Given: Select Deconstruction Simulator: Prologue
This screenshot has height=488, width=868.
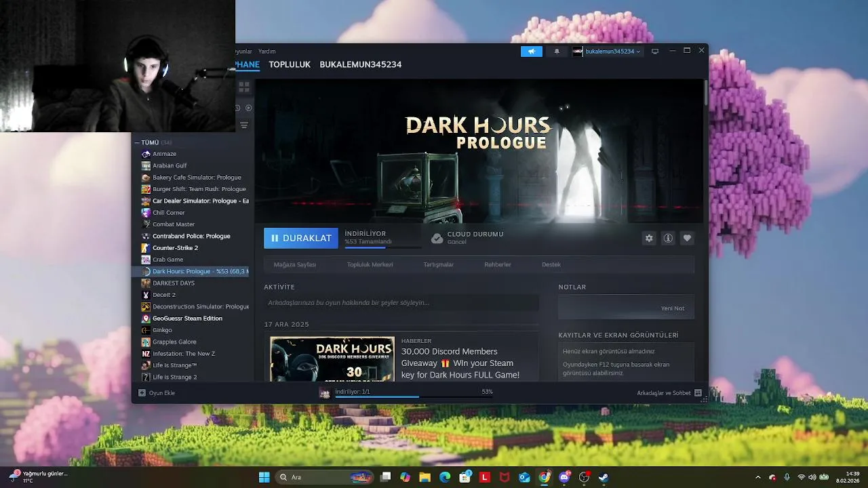Looking at the screenshot, I should [x=201, y=306].
